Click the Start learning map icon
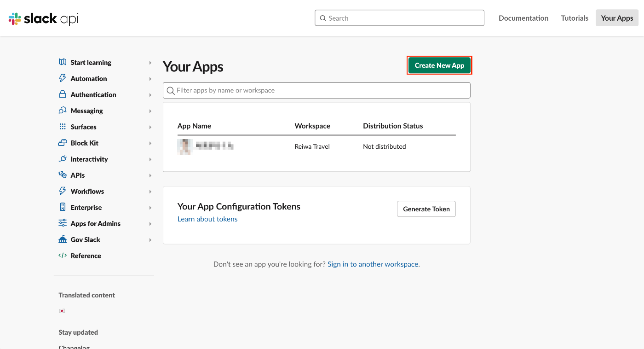 click(63, 62)
